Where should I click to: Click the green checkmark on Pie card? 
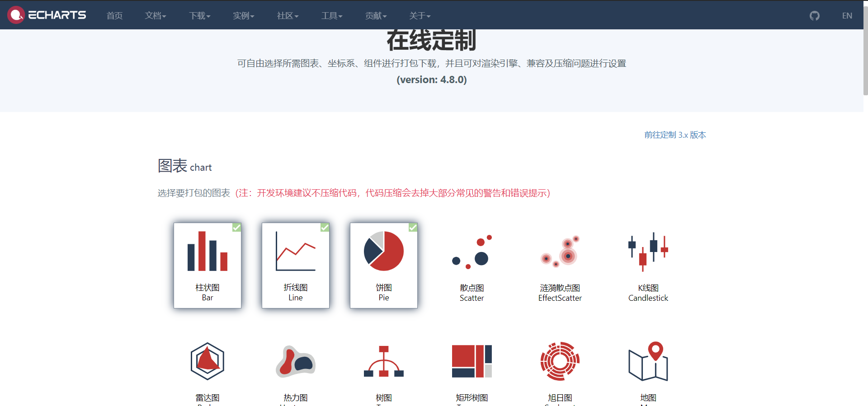tap(413, 227)
